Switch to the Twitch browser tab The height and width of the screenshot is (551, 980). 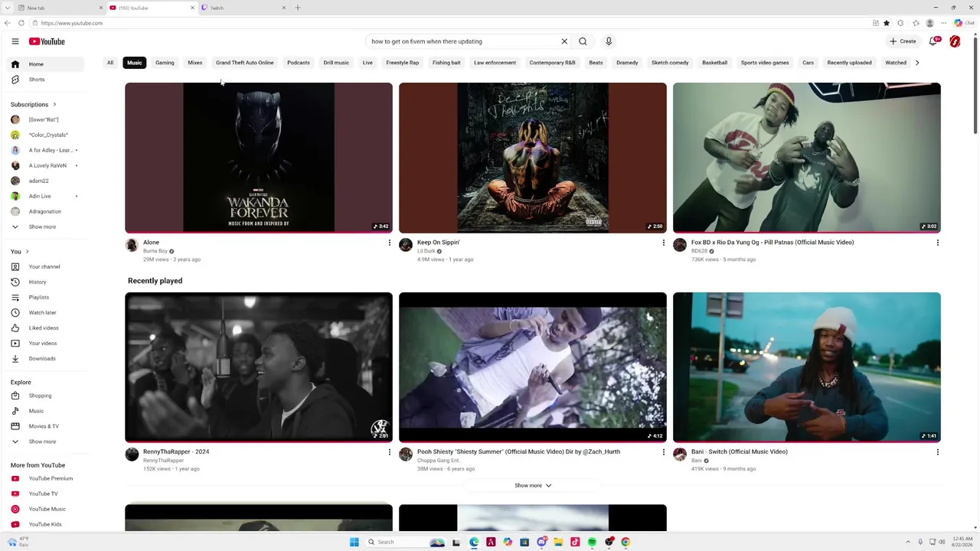[243, 8]
